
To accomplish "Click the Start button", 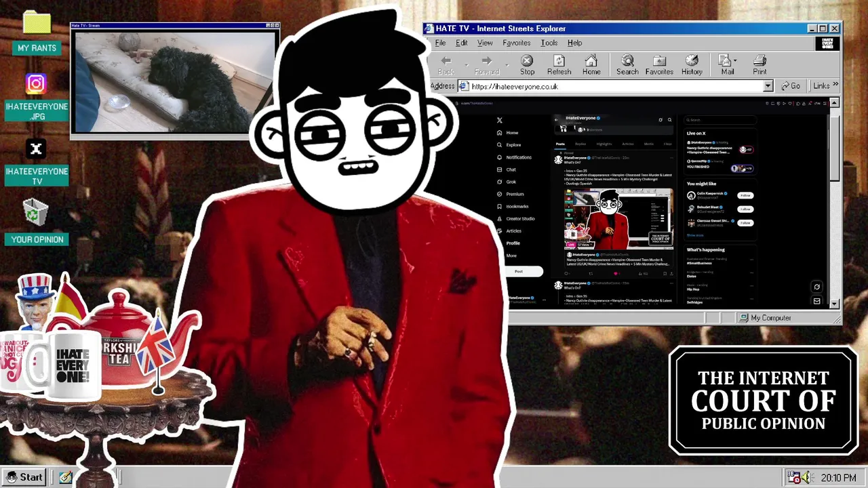I will tap(24, 477).
